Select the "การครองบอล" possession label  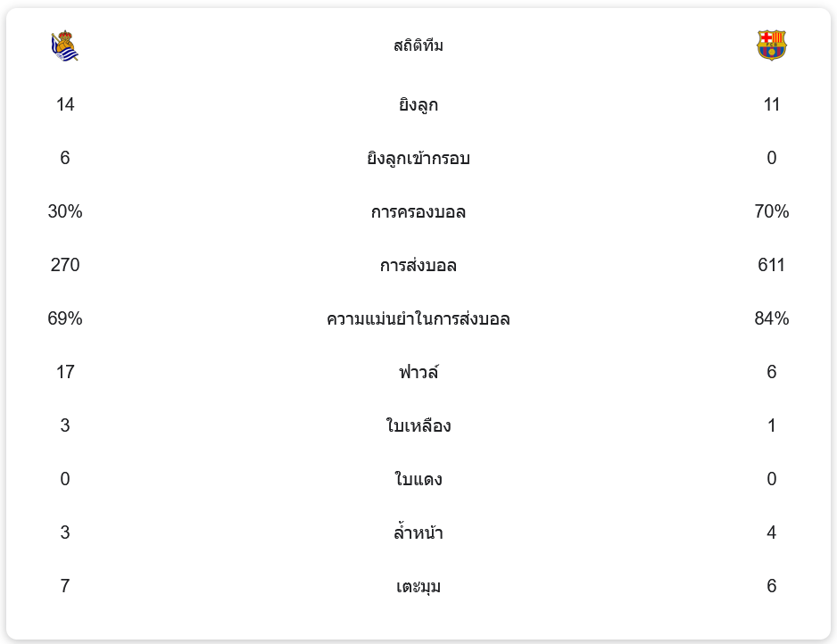(x=418, y=212)
